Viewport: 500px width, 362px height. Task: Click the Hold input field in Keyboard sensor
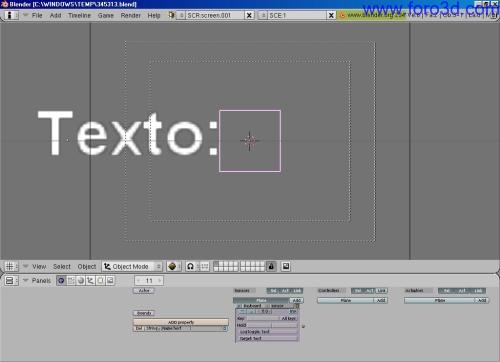pos(259,325)
